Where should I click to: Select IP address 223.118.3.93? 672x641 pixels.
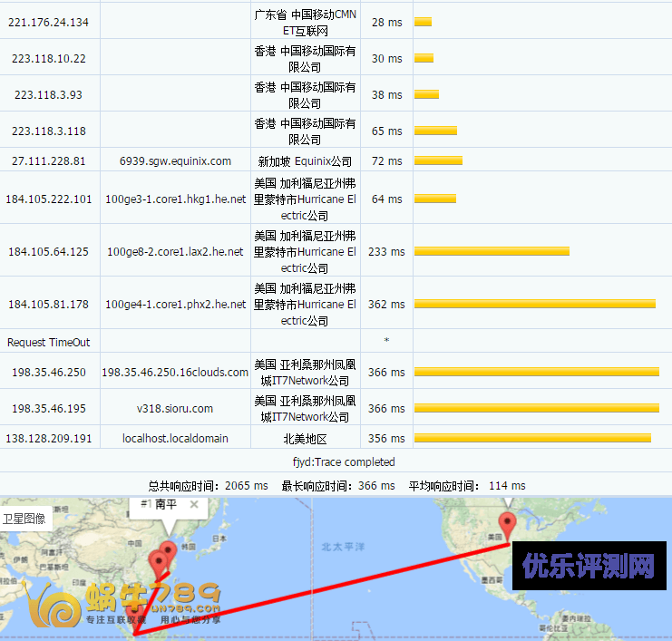click(48, 94)
